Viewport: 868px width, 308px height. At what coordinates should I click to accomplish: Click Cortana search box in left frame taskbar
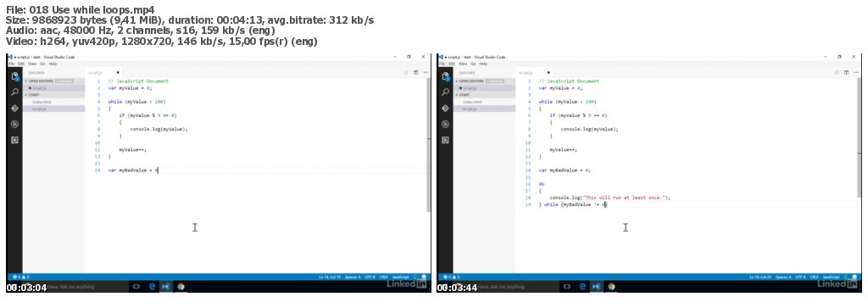click(x=75, y=287)
